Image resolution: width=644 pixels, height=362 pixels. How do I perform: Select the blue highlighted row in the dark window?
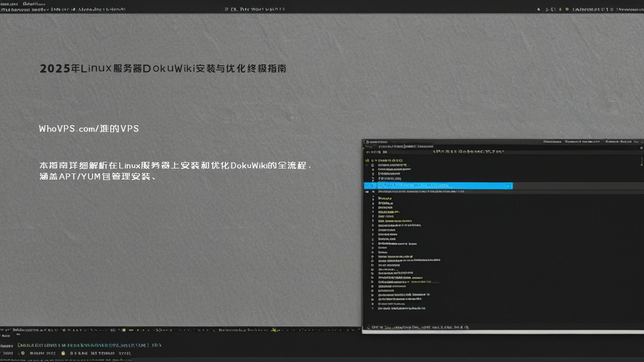pos(438,186)
